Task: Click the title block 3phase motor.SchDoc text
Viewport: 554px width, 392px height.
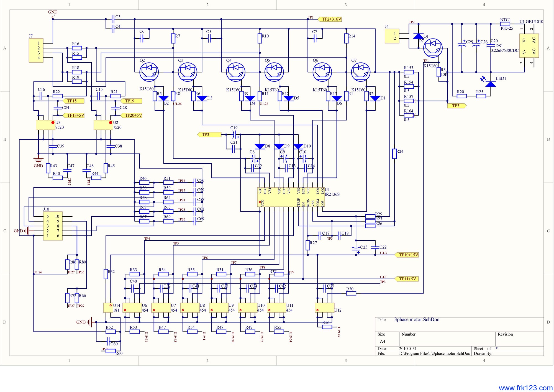Action: 417,320
